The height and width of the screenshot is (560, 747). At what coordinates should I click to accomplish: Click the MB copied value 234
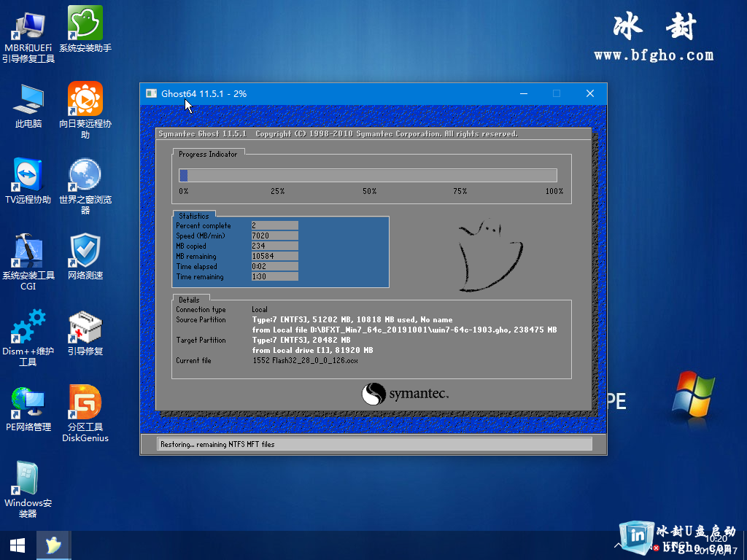(275, 246)
